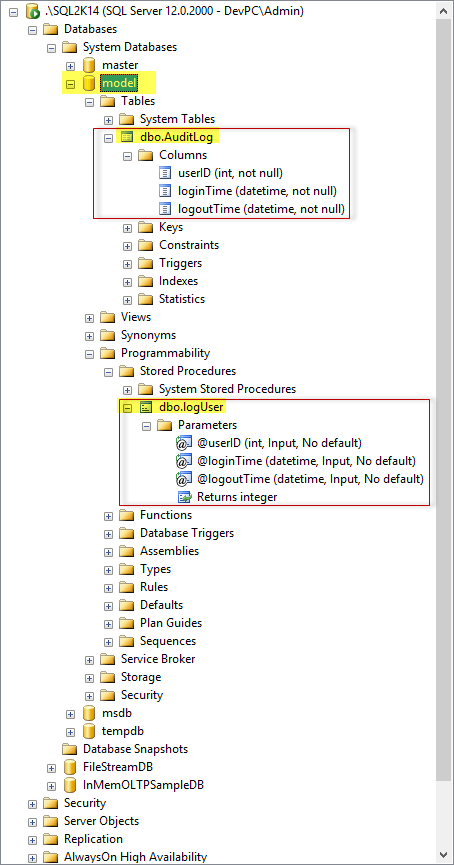Screen dimensions: 454x865
Task: Select the model Security folder label
Action: coord(142,695)
